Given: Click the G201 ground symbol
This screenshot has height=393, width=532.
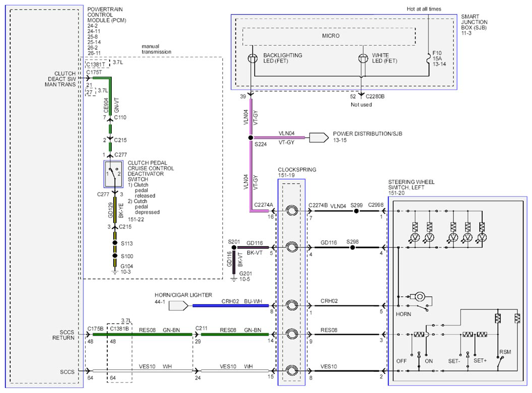Looking at the screenshot, I should (x=234, y=279).
